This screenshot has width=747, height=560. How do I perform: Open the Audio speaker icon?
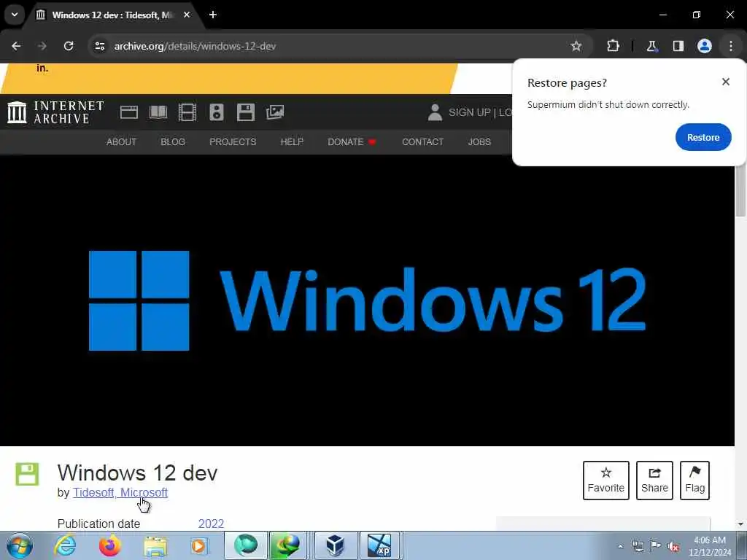click(216, 112)
